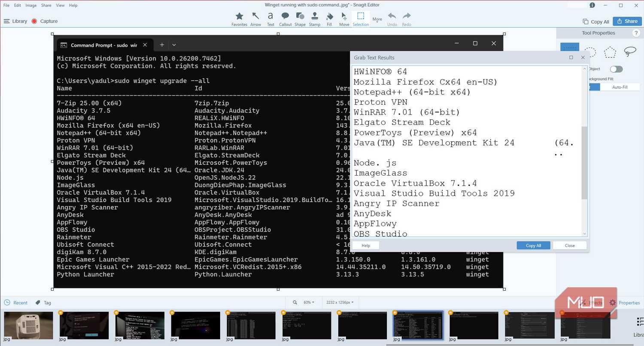Click Help button in Grab Text dialog
Screen dimensions: 644x346
tap(366, 246)
